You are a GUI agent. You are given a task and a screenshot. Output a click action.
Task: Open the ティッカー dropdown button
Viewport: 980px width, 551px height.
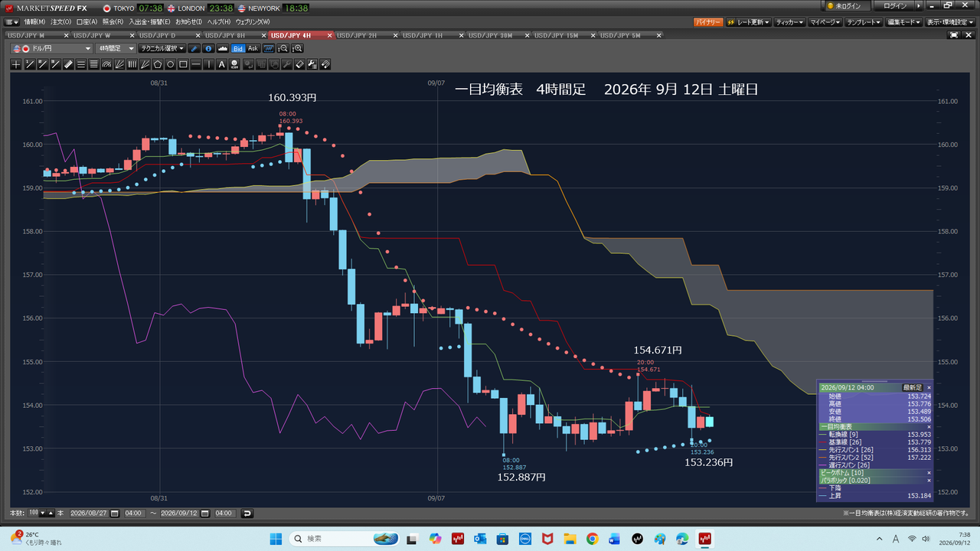point(790,22)
